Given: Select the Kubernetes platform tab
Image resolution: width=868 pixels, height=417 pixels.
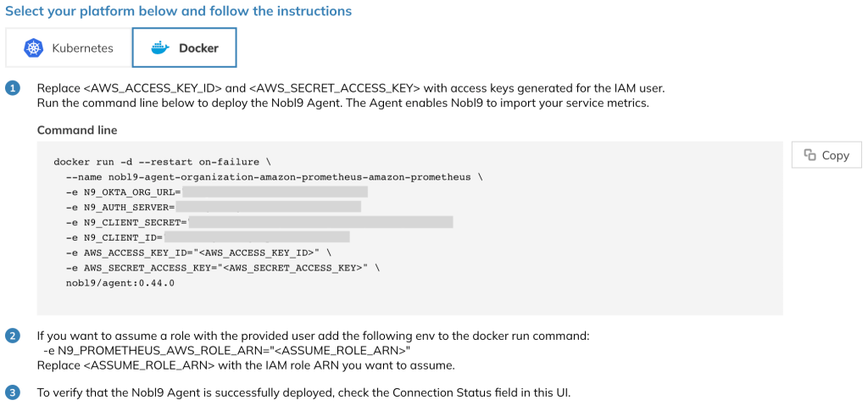Looking at the screenshot, I should click(69, 47).
